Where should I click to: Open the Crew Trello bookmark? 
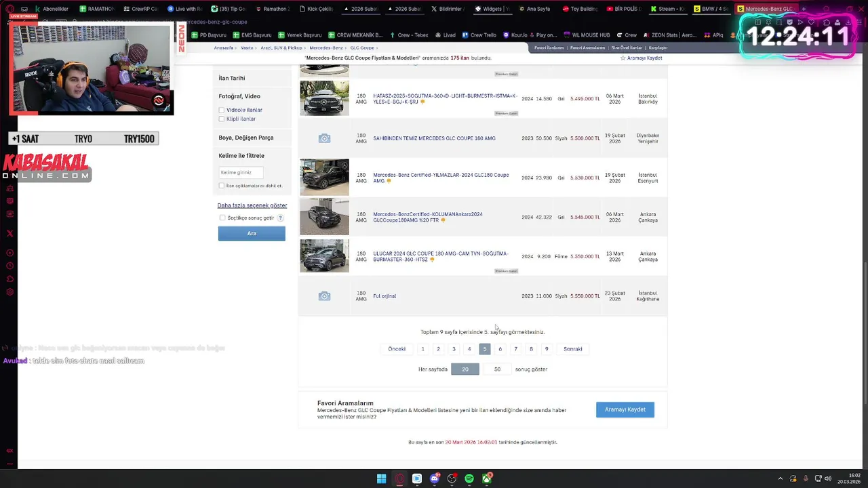(479, 35)
